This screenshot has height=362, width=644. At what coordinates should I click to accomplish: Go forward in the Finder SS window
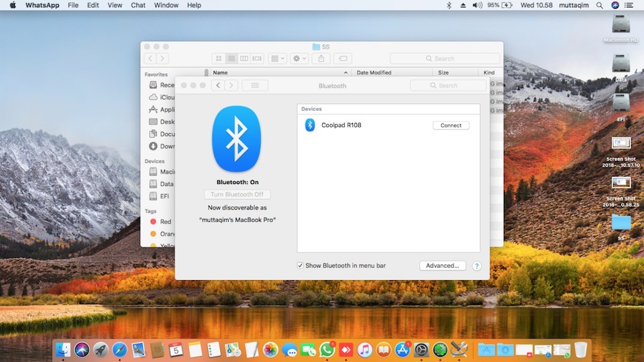tap(162, 58)
